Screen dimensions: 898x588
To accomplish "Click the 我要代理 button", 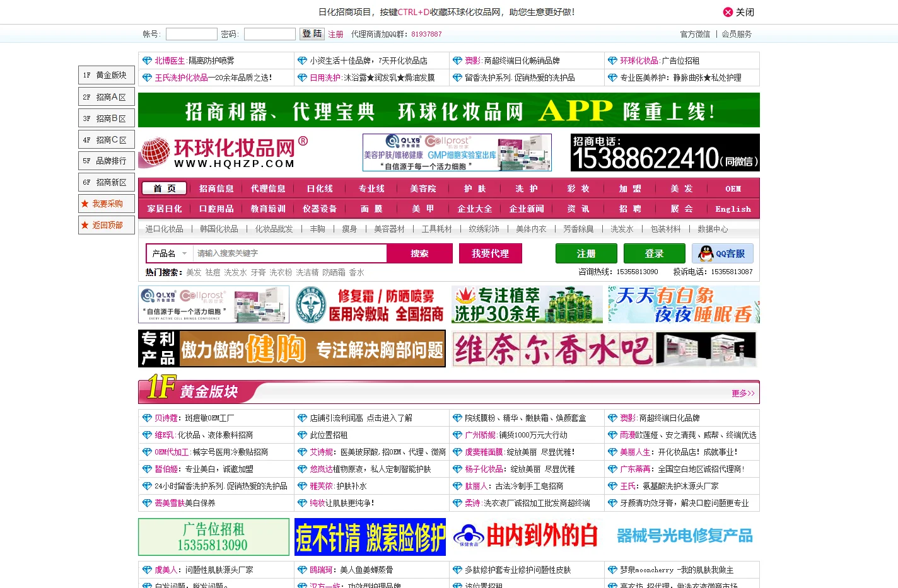I will [490, 253].
